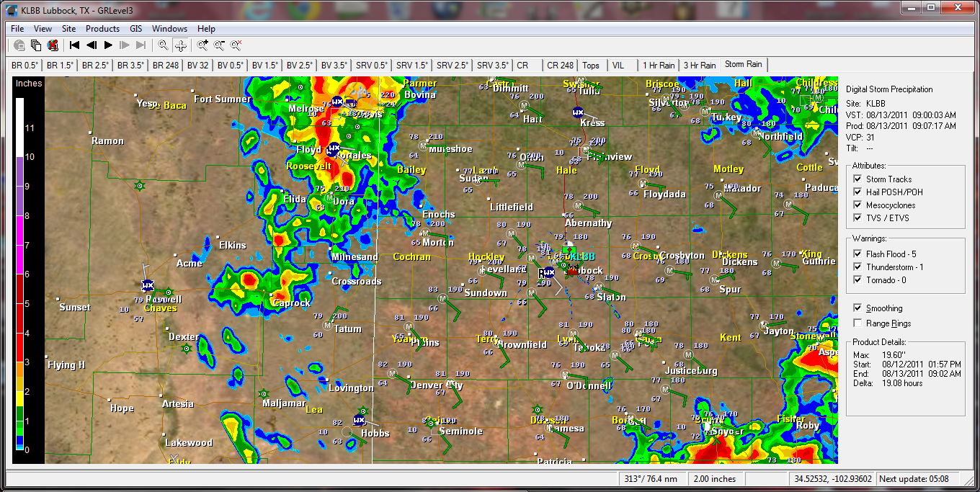Switch to the VIL product tab
The width and height of the screenshot is (980, 492).
point(620,64)
